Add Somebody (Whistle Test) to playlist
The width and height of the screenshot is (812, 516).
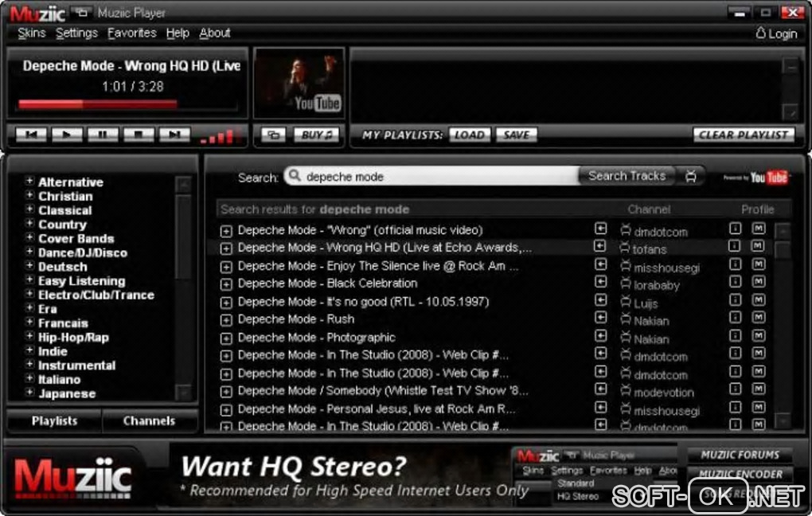[x=600, y=389]
